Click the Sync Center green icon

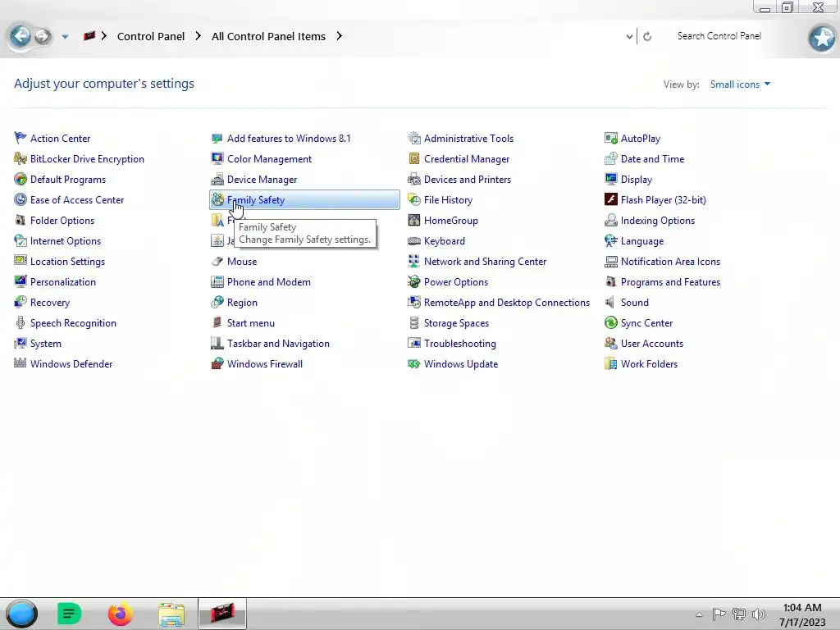610,323
